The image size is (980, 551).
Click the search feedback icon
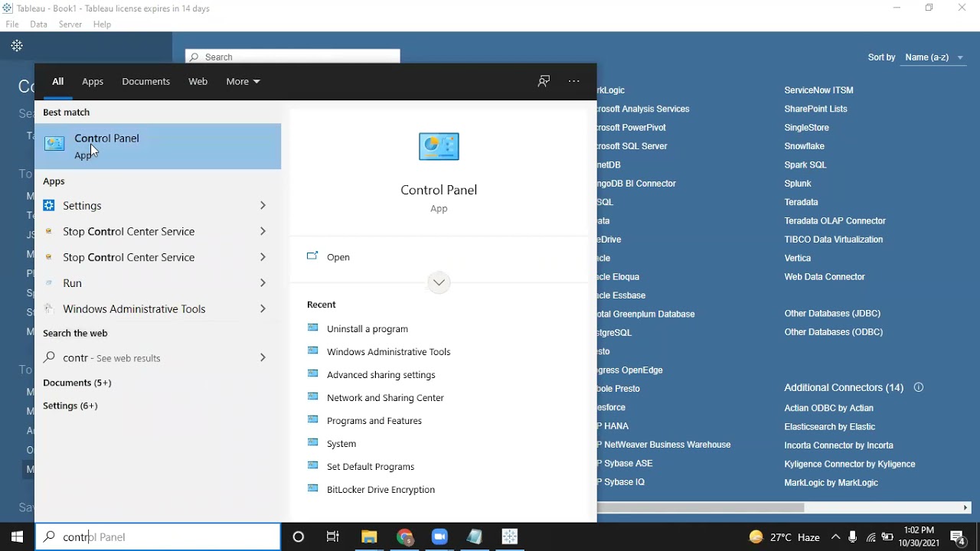pyautogui.click(x=544, y=81)
